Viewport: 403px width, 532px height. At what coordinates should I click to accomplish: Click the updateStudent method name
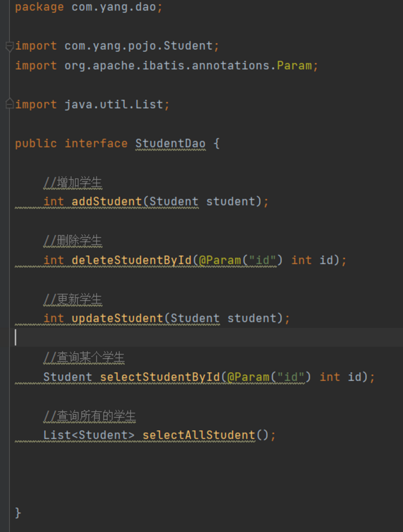117,318
